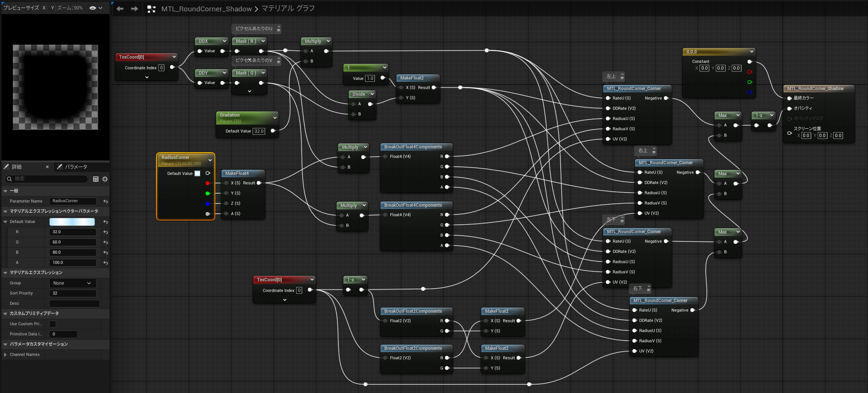Navigate forward with the right arrow
This screenshot has height=393, width=868.
(x=134, y=9)
